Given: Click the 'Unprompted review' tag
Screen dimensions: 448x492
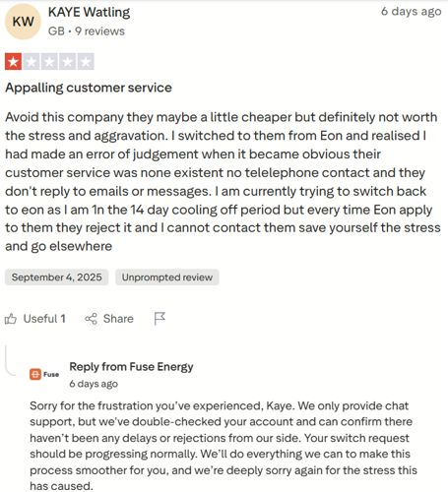Looking at the screenshot, I should tap(167, 277).
